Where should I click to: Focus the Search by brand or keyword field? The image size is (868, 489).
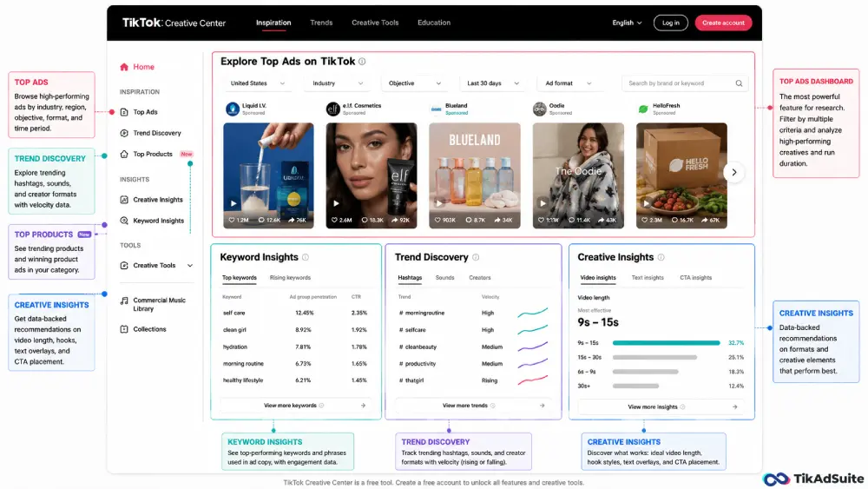(685, 83)
